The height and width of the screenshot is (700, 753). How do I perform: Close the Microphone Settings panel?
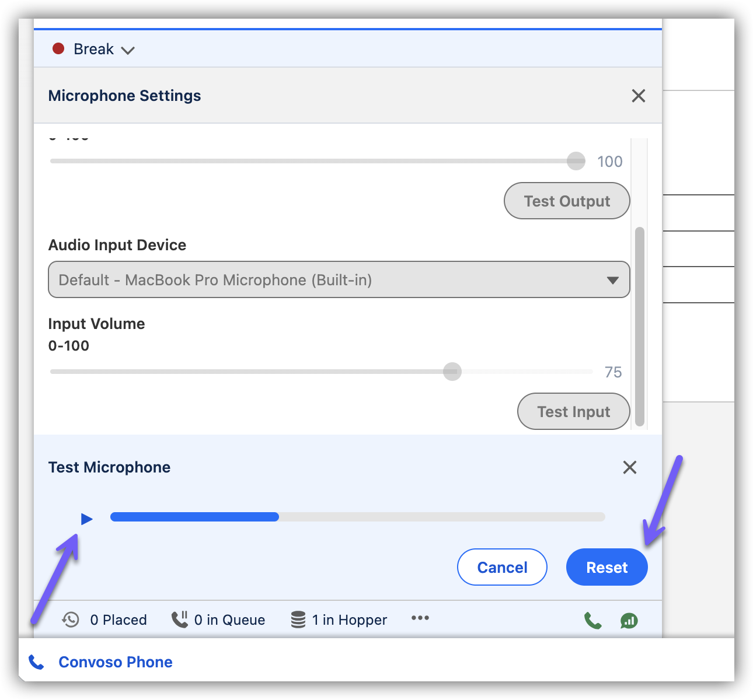click(638, 96)
